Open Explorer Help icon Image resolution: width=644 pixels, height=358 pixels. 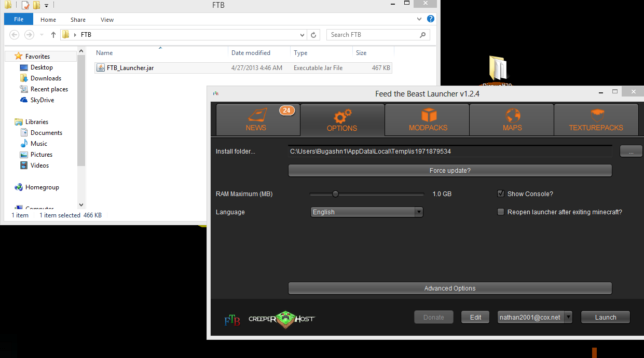pos(430,19)
